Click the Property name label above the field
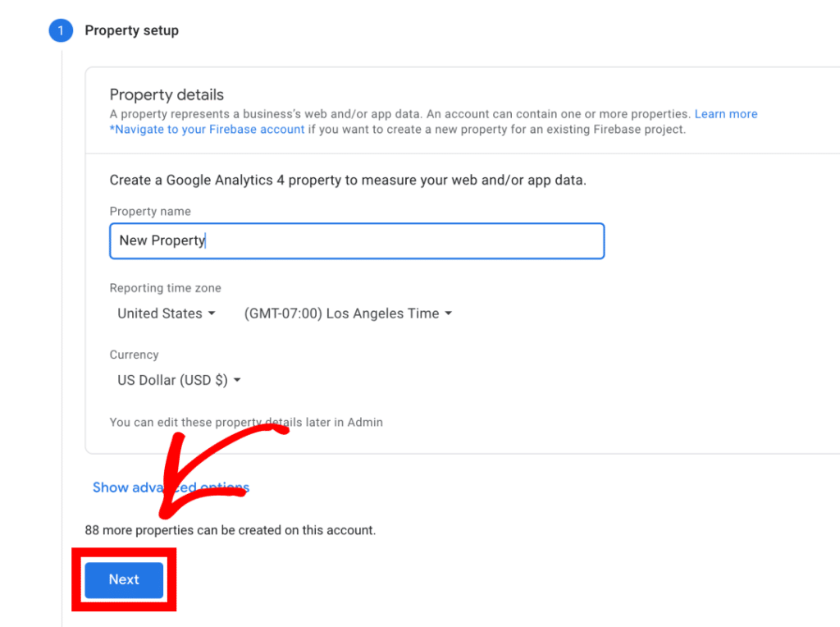Image resolution: width=840 pixels, height=627 pixels. [x=150, y=211]
